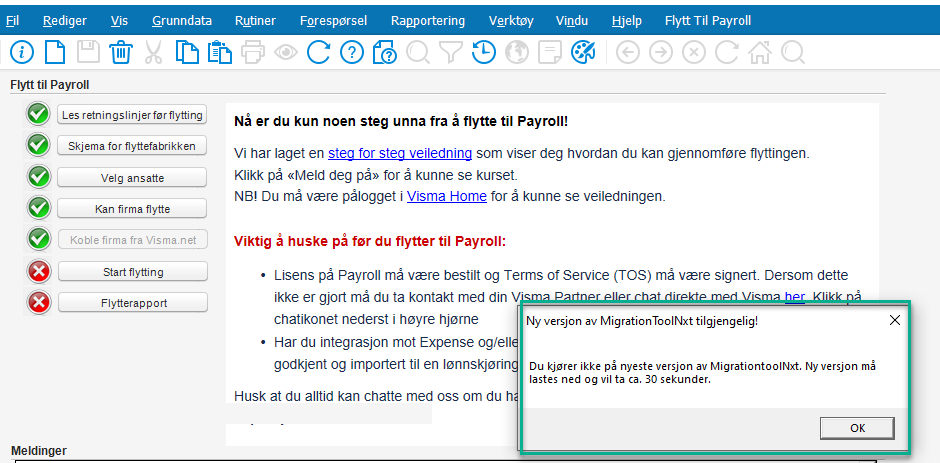The width and height of the screenshot is (940, 463).
Task: Open the Verktøy menu
Action: click(x=511, y=21)
